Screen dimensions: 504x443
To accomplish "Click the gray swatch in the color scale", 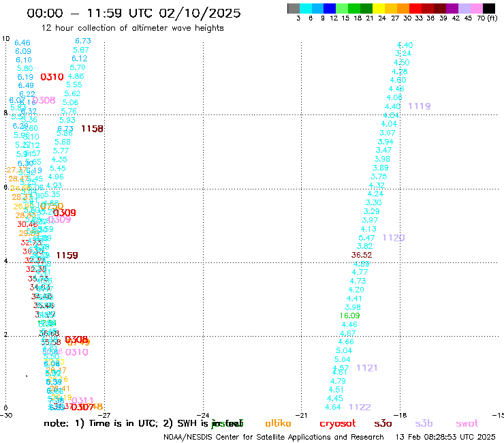I will coord(294,9).
